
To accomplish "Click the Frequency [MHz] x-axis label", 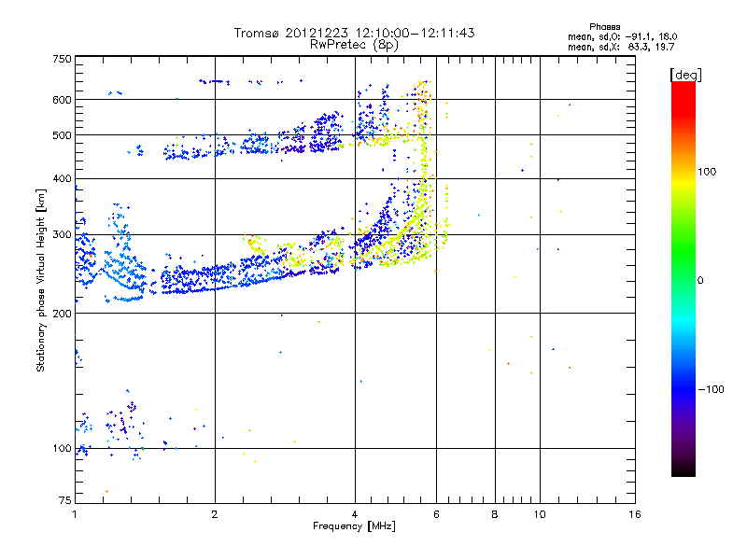I will (x=354, y=526).
